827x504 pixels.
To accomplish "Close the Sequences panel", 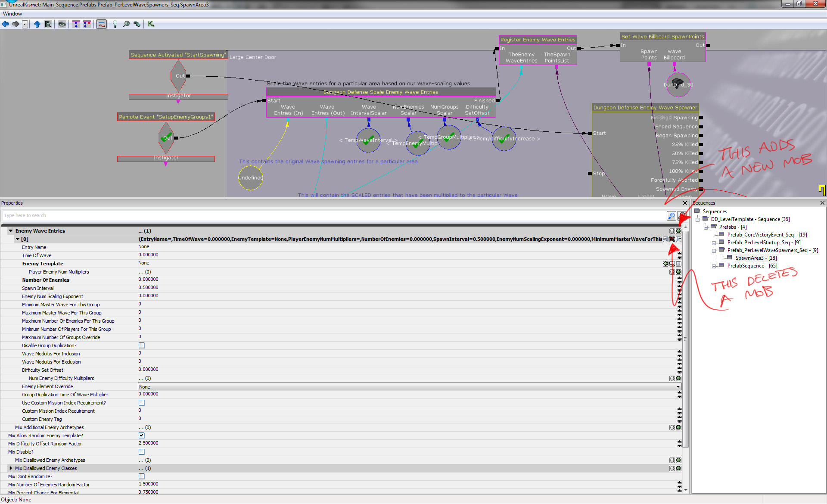I will (x=822, y=203).
